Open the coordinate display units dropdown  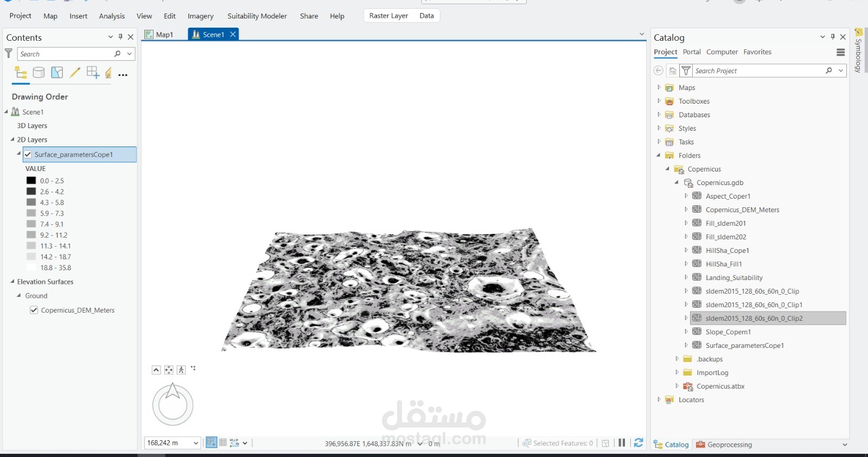[420, 443]
